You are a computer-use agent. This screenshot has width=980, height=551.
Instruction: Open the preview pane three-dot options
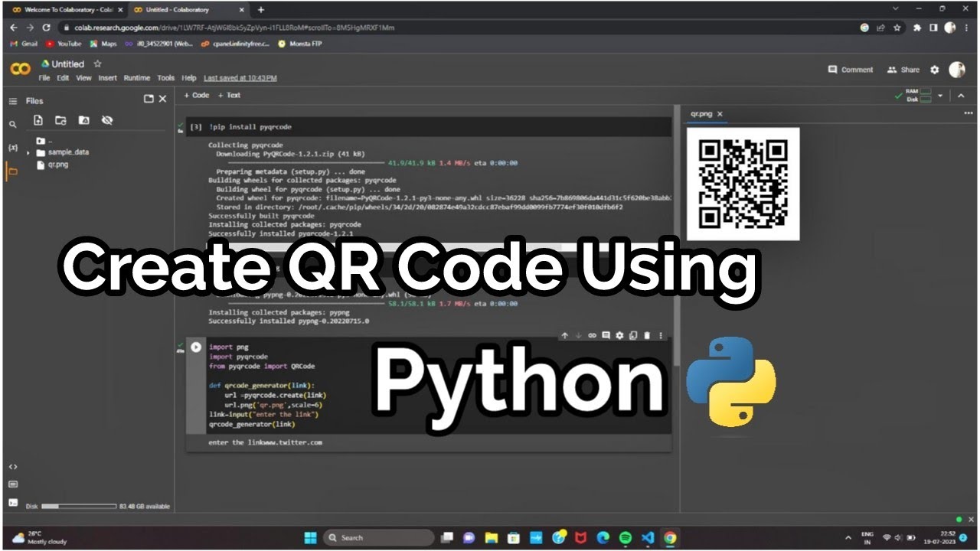coord(969,113)
